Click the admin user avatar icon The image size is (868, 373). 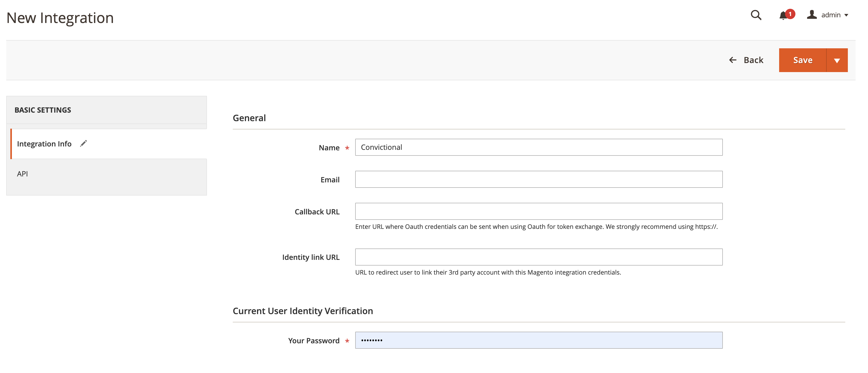[x=812, y=15]
